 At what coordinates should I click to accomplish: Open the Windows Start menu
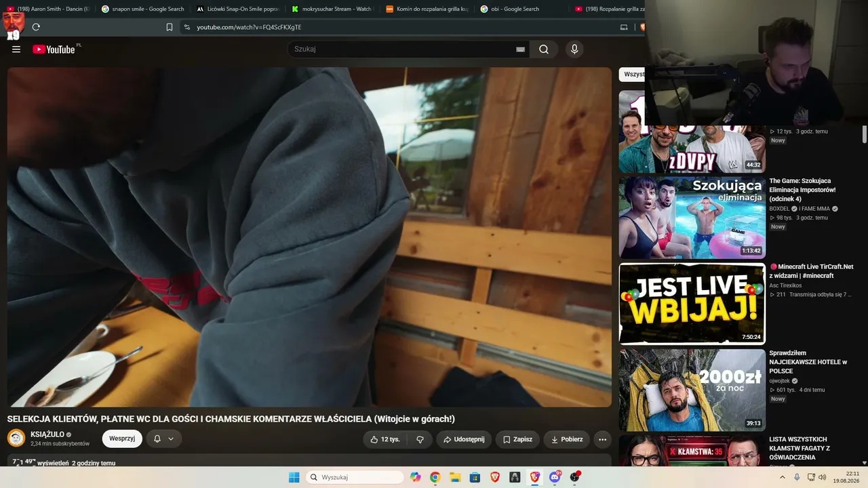click(x=294, y=477)
